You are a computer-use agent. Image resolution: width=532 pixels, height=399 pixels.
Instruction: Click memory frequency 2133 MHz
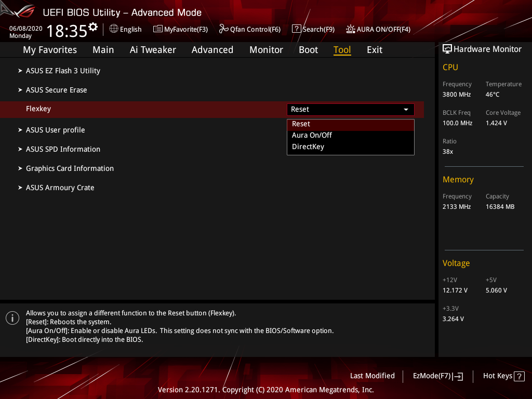[x=457, y=207]
